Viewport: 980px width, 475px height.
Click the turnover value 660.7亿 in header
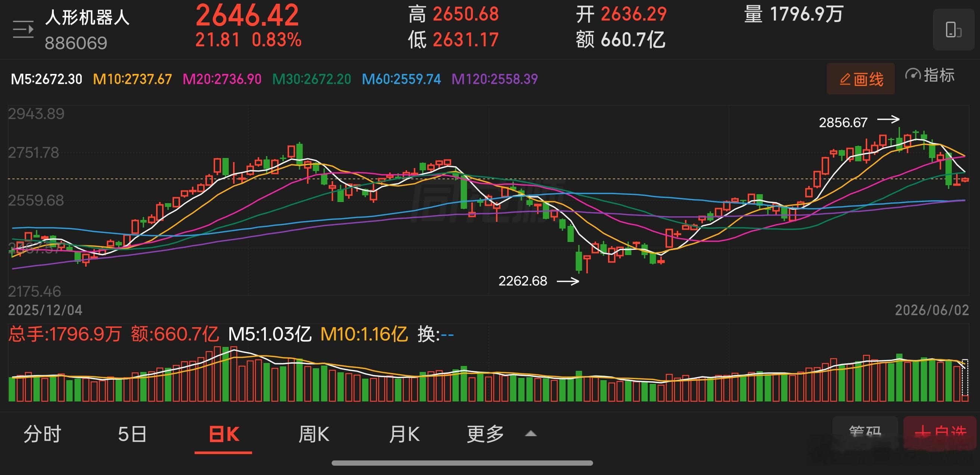(633, 40)
